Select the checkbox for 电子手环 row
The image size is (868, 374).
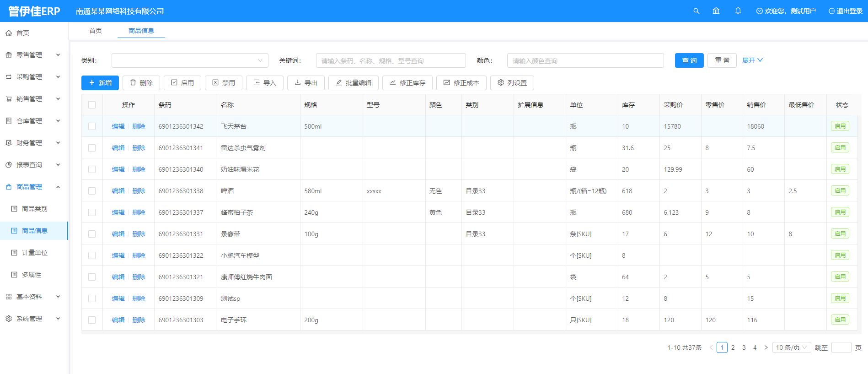pyautogui.click(x=92, y=320)
